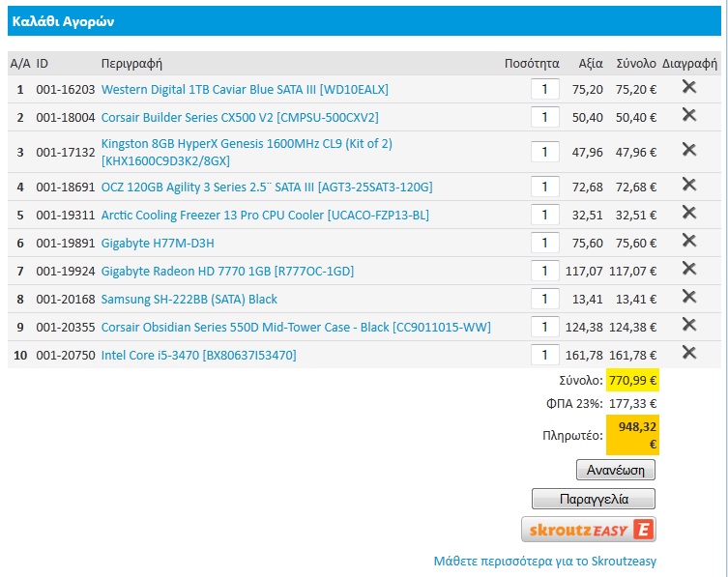This screenshot has width=728, height=577.
Task: Open Intel Core i5-3470 product link
Action: point(199,355)
